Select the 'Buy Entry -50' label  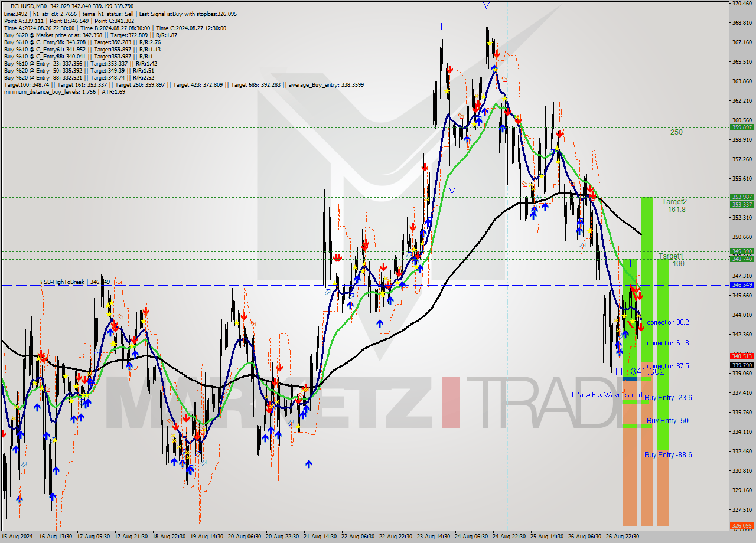pyautogui.click(x=667, y=421)
